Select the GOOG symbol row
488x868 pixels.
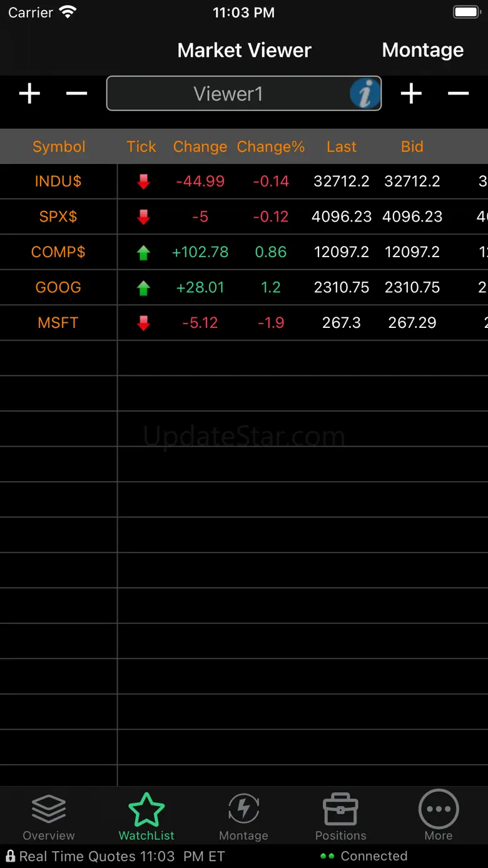click(58, 287)
